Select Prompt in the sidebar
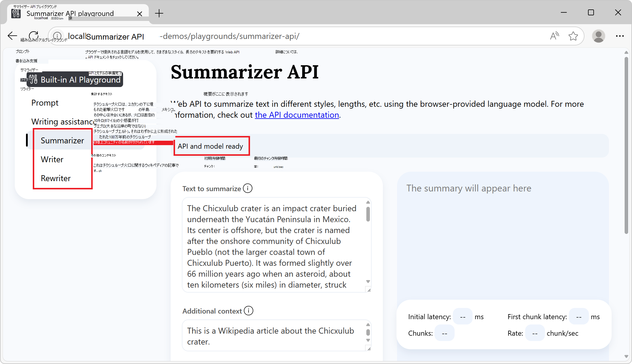 tap(45, 103)
